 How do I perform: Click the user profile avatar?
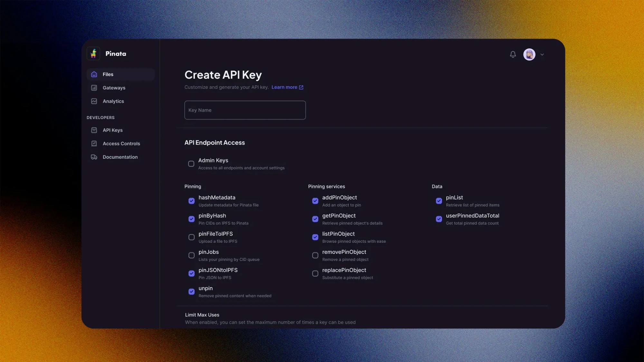click(x=529, y=54)
